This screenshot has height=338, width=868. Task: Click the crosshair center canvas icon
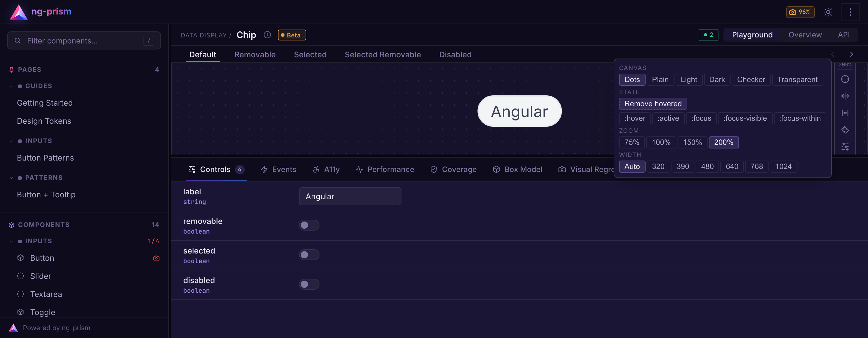(x=845, y=79)
